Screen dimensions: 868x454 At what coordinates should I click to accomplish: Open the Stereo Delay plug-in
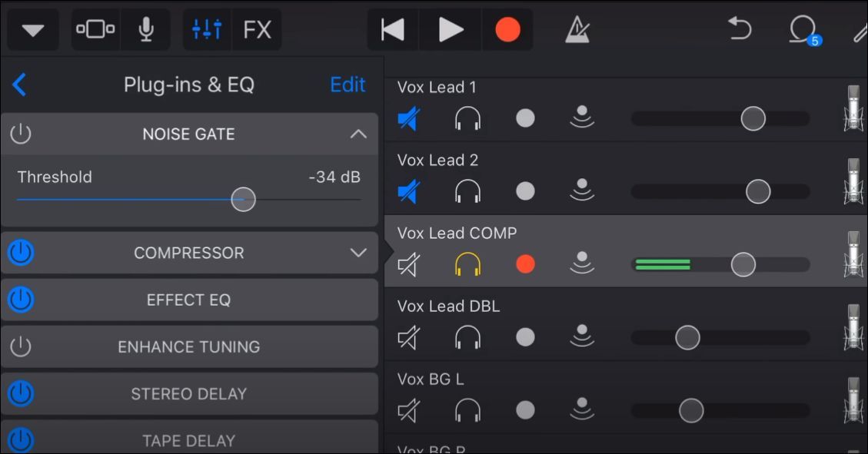pyautogui.click(x=189, y=394)
